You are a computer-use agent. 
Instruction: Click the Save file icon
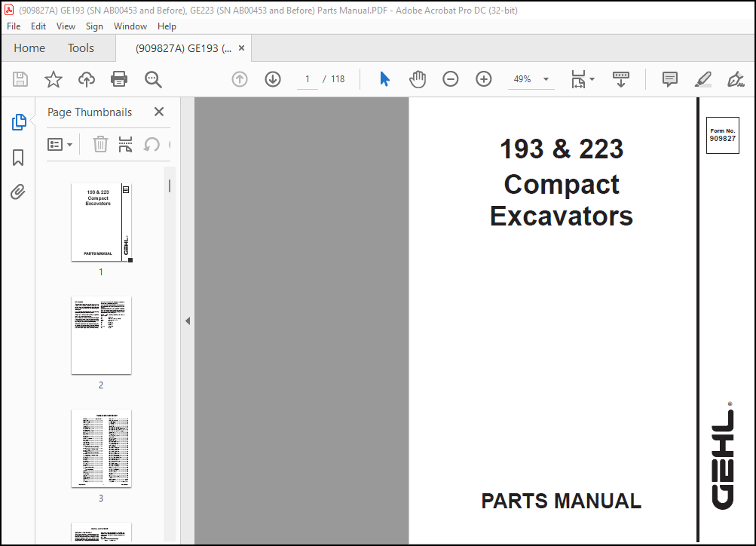click(20, 79)
